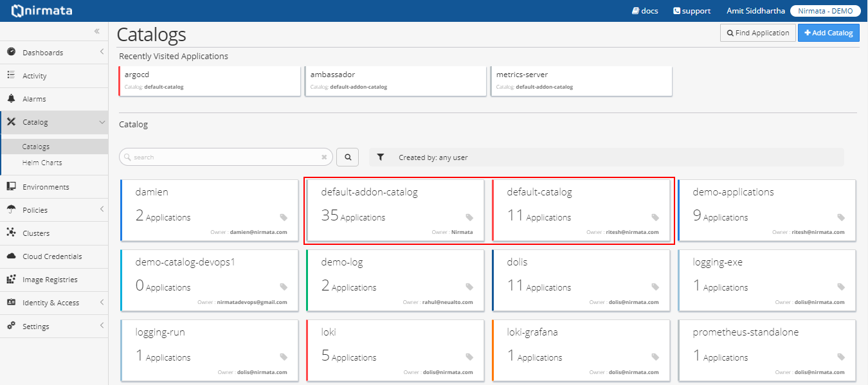Open the damien catalog card
The image size is (868, 385).
pos(210,210)
